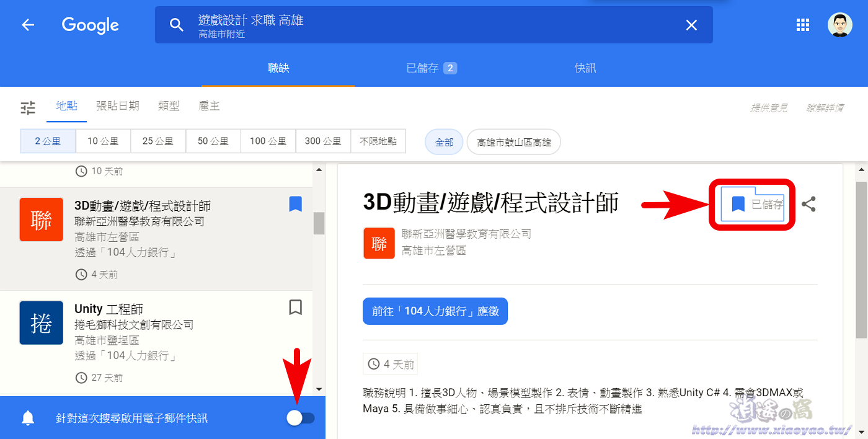Clear the search with the X icon
The width and height of the screenshot is (868, 439).
tap(691, 25)
